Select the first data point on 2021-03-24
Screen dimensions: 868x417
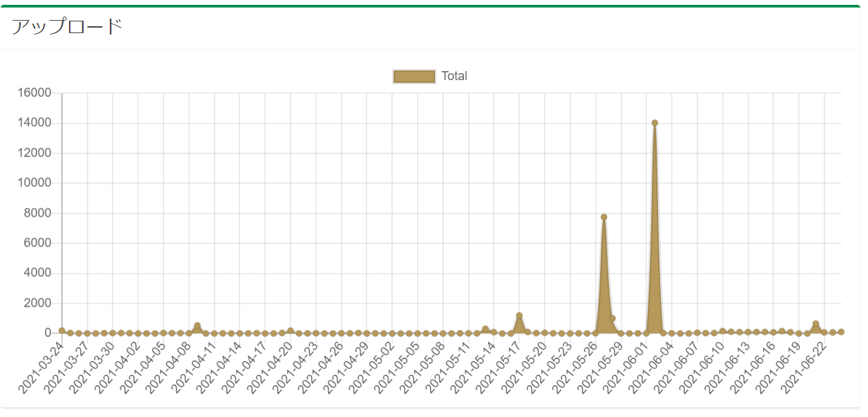62,331
